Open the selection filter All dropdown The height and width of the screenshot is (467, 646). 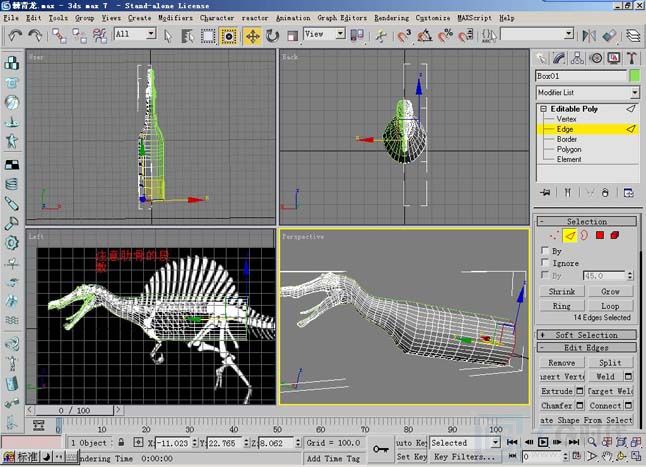click(151, 33)
